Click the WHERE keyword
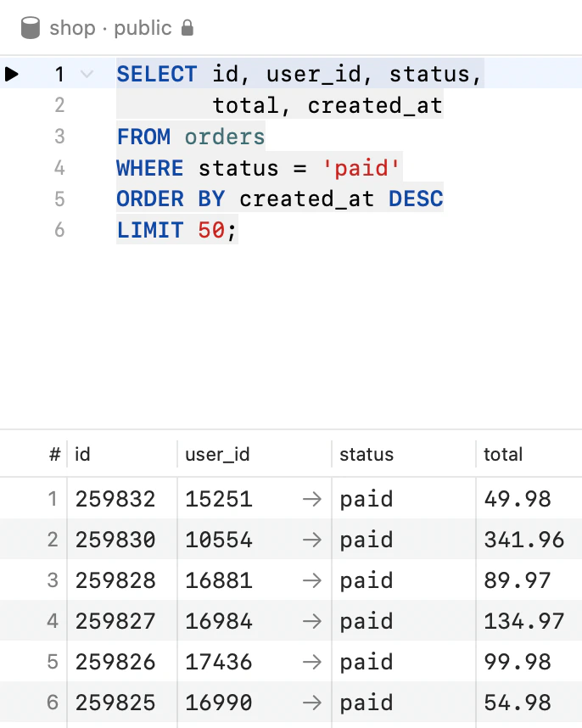Screen dimensions: 582x728 150,168
